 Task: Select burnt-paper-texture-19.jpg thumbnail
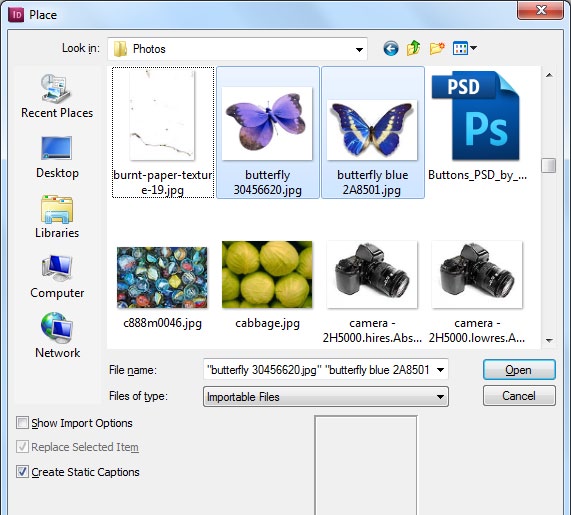(162, 116)
